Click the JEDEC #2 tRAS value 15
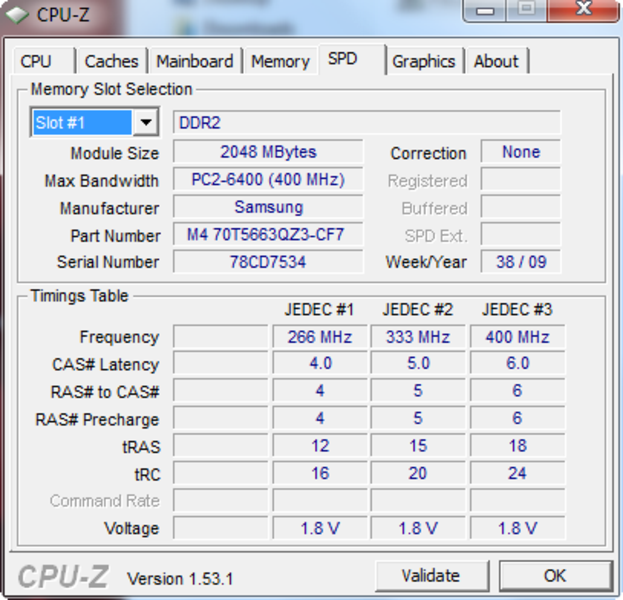Screen dimensions: 623x600 pyautogui.click(x=418, y=446)
